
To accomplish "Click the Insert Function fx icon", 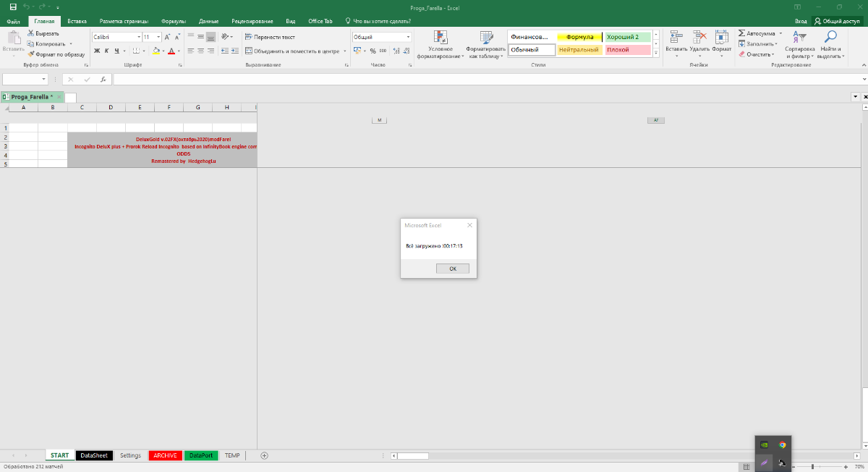I will [x=103, y=80].
